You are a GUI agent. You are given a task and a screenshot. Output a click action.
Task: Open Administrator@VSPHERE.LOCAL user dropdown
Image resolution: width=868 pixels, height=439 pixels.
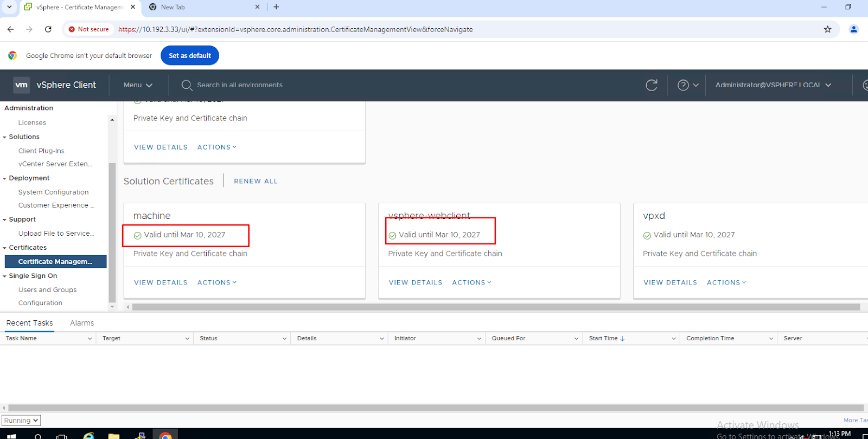point(774,85)
